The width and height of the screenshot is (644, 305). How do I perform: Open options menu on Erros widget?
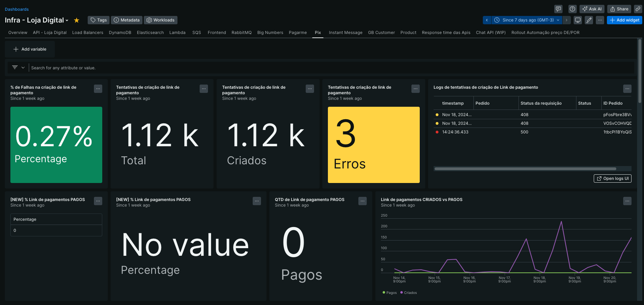tap(416, 89)
